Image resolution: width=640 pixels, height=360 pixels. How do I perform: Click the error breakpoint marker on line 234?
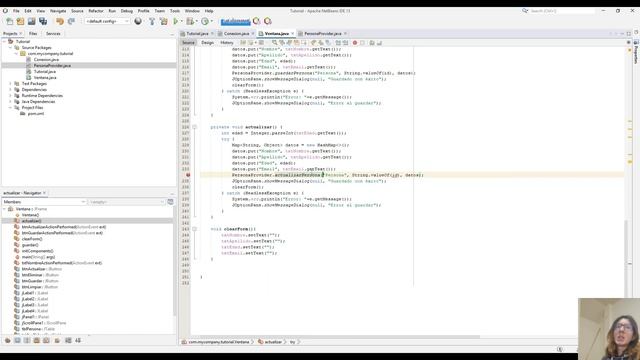188,175
